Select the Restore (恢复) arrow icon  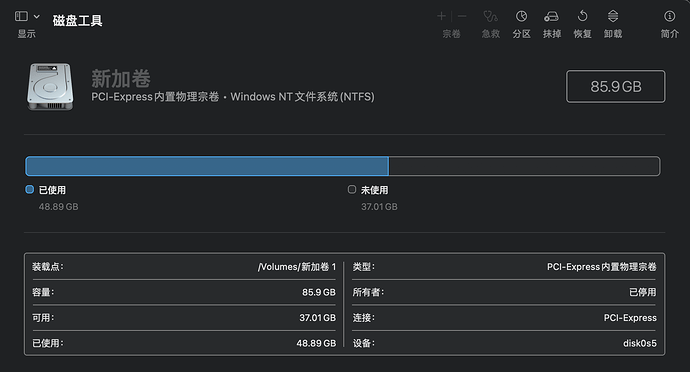click(x=582, y=16)
